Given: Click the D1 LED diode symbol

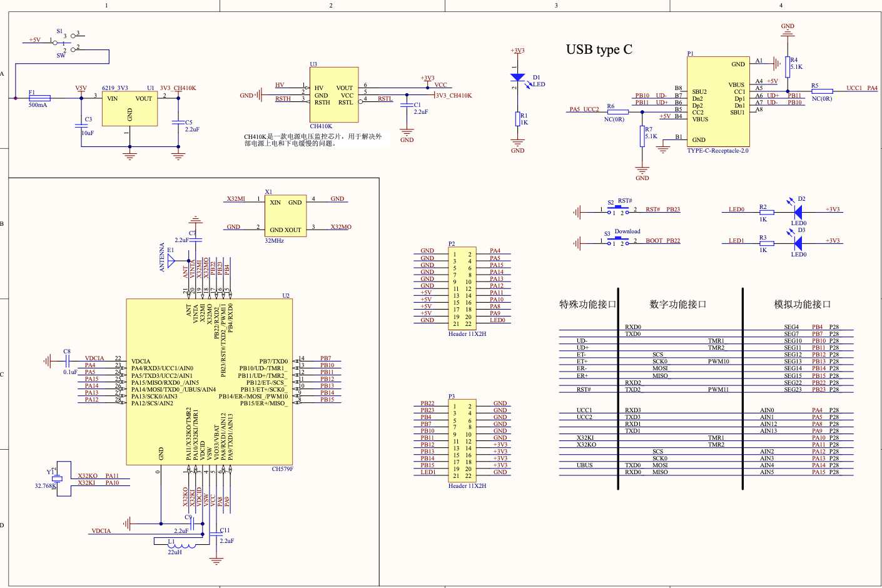Looking at the screenshot, I should 517,78.
